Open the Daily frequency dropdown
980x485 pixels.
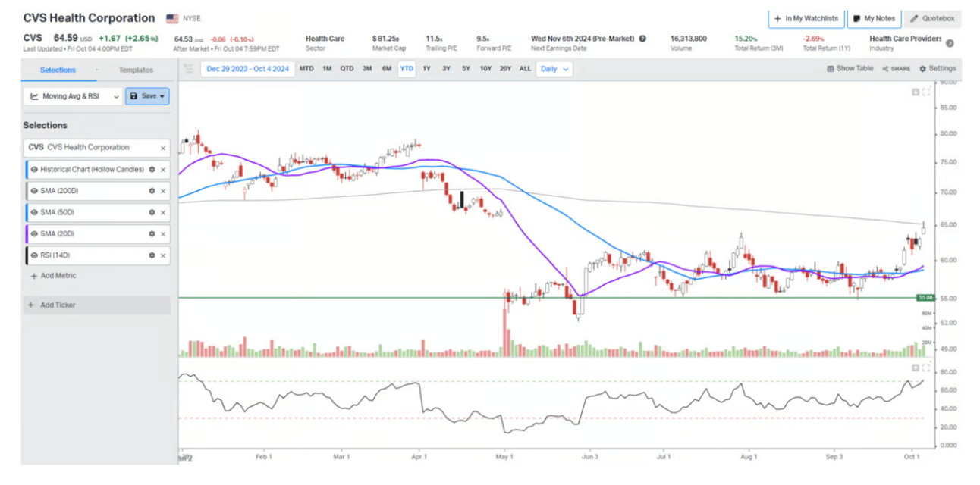click(x=554, y=69)
